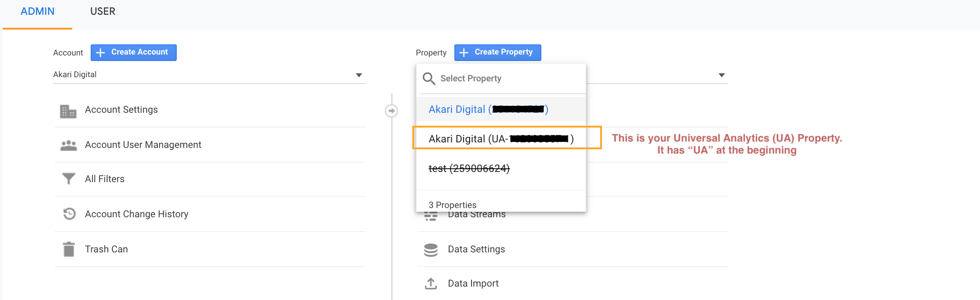Viewport: 980px width, 300px height.
Task: Click the Create Property button
Action: [x=497, y=52]
